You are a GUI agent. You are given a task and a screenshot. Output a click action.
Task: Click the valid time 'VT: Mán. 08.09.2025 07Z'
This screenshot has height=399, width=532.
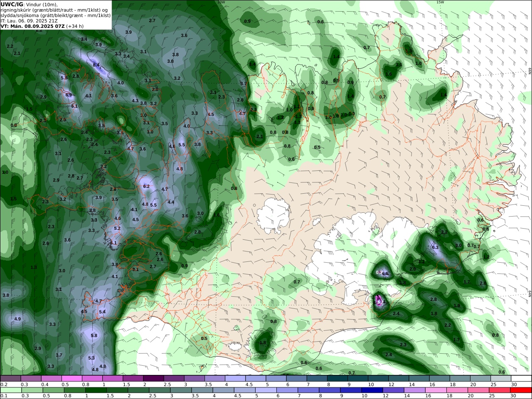[32, 26]
